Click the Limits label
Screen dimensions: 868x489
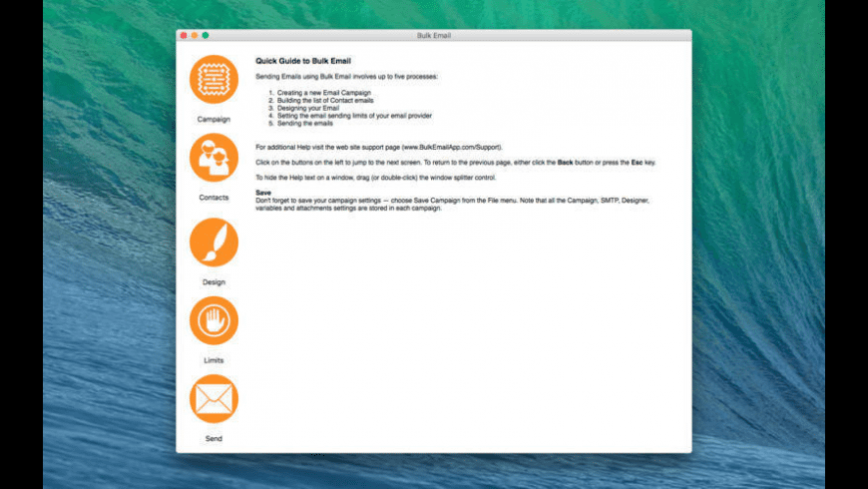214,360
